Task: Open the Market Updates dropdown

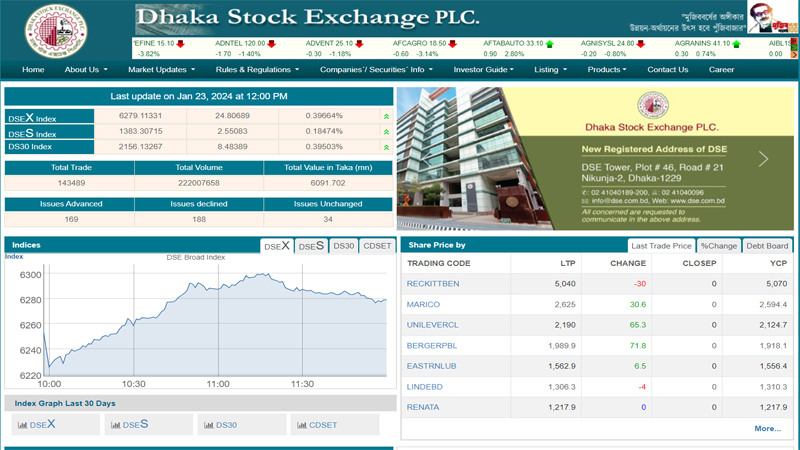Action: point(161,70)
